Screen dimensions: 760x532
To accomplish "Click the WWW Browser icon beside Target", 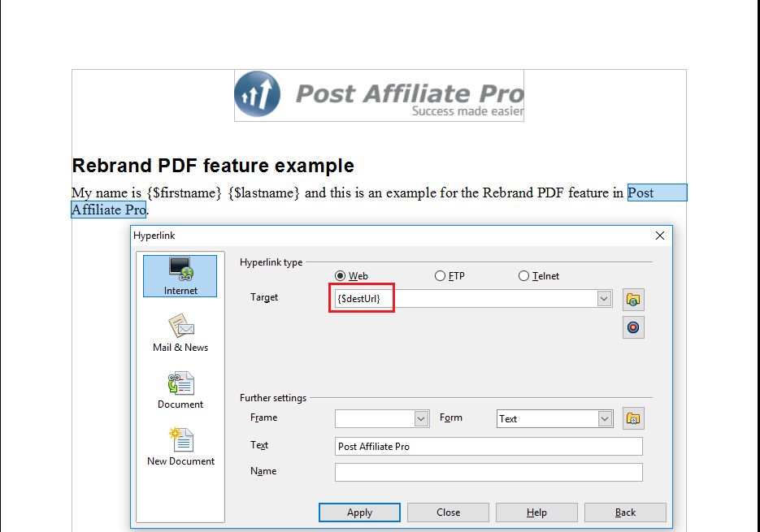I will (x=633, y=300).
